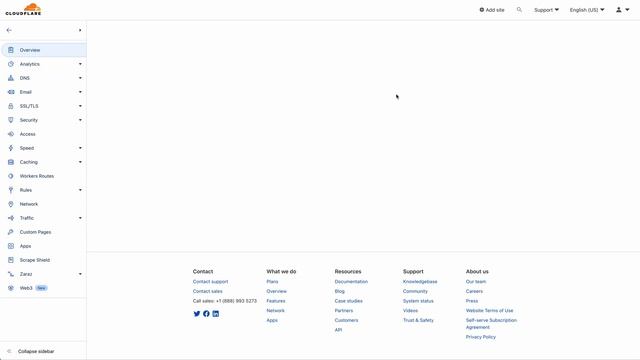Select Overview in the sidebar
The height and width of the screenshot is (360, 640).
[44, 50]
